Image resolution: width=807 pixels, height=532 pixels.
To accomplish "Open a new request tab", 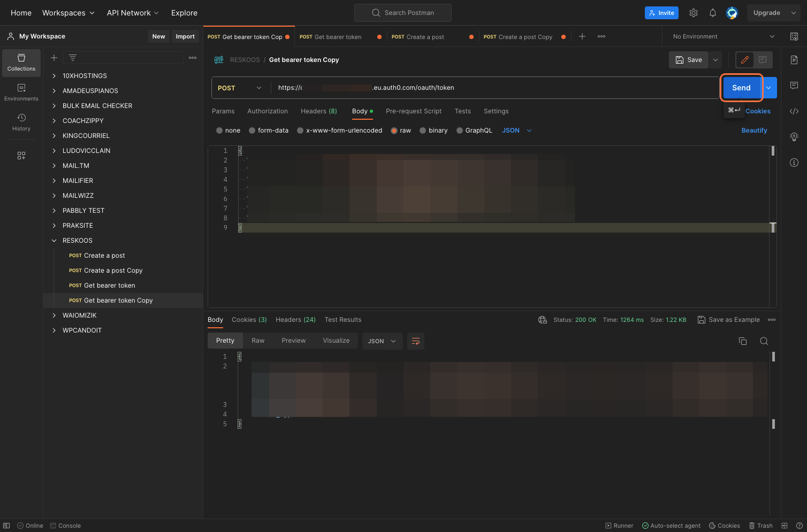I will click(x=582, y=36).
